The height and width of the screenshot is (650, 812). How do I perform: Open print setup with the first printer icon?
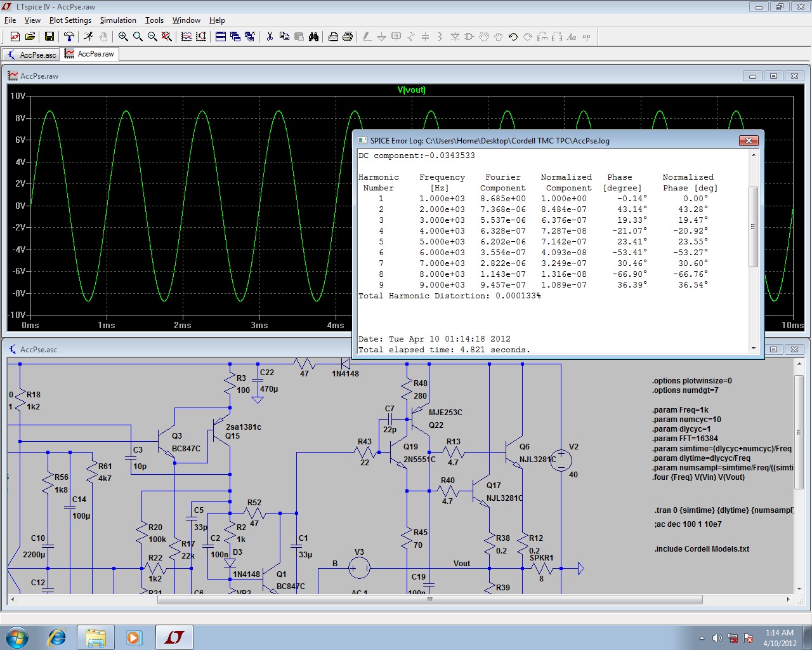(x=333, y=37)
